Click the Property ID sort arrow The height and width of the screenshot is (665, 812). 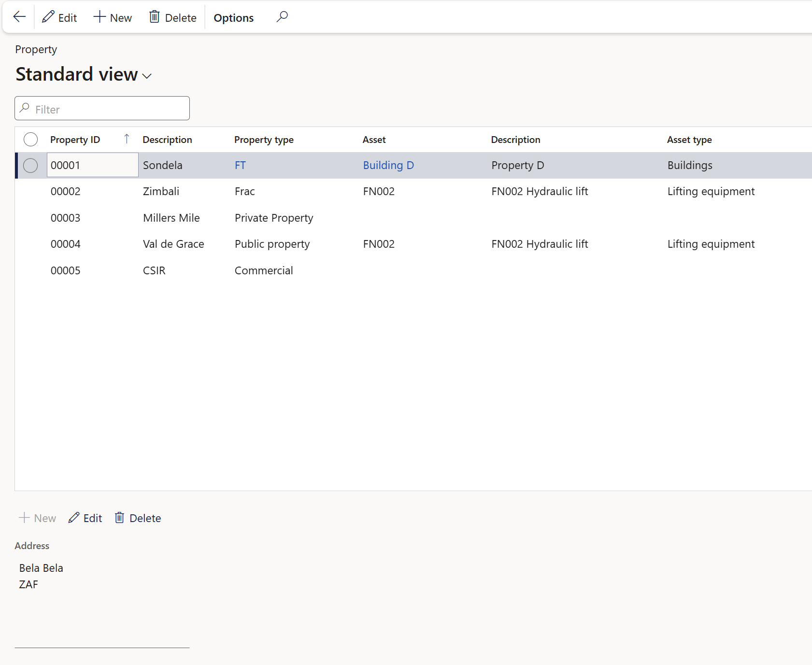click(127, 139)
